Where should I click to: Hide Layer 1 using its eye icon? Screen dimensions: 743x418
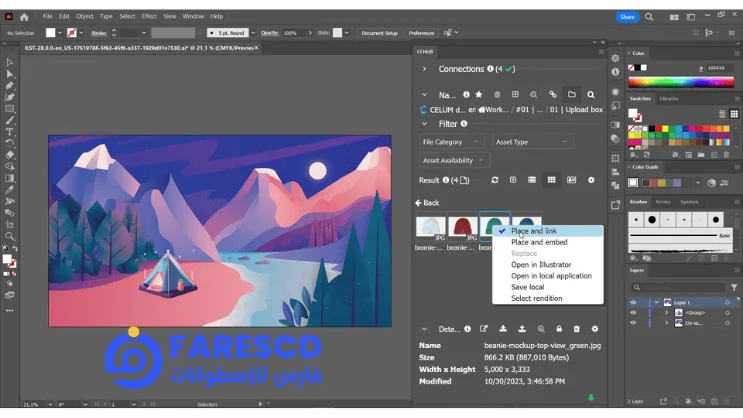click(x=633, y=302)
